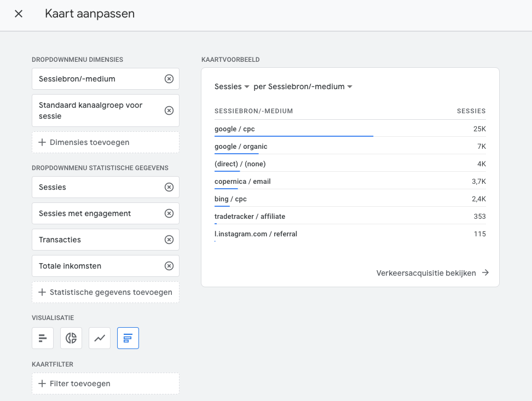
Task: Click Dimensies toevoegen button
Action: pyautogui.click(x=106, y=142)
